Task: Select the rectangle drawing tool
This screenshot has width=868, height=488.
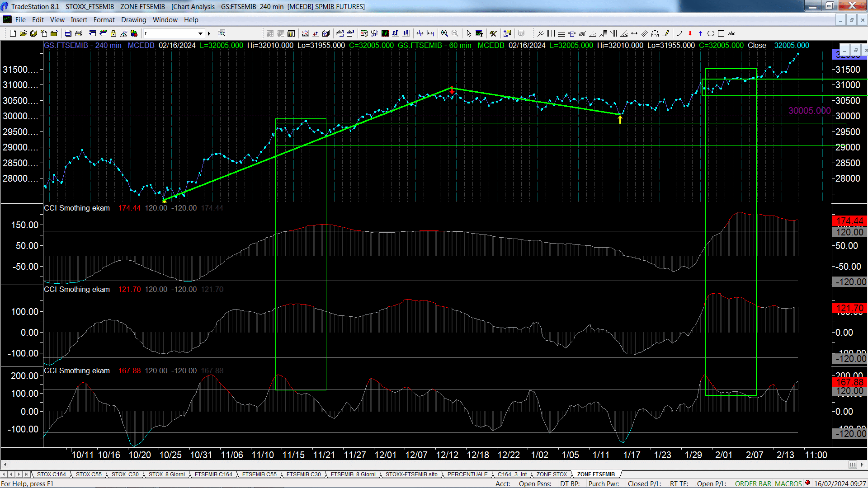Action: point(721,33)
